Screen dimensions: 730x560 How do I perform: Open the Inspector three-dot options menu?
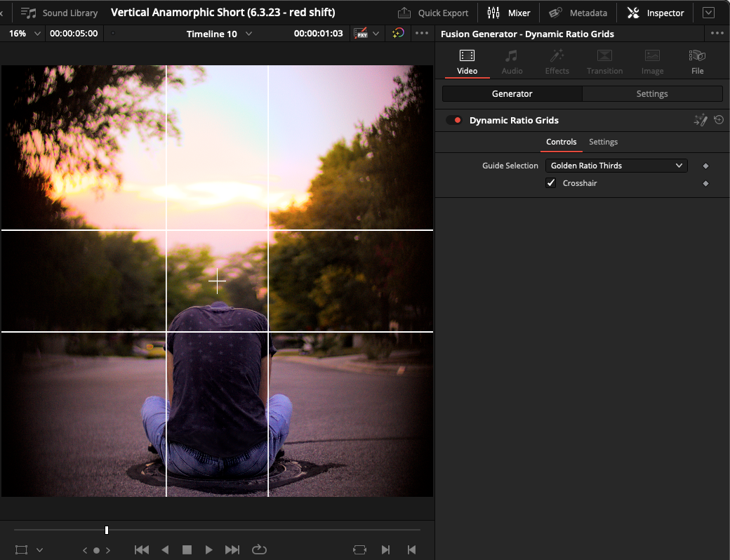point(717,33)
